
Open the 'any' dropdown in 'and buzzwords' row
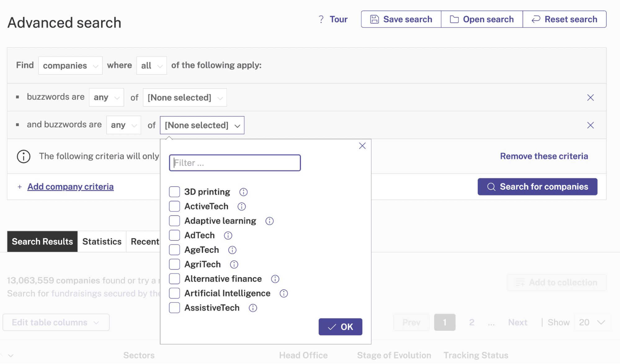124,125
